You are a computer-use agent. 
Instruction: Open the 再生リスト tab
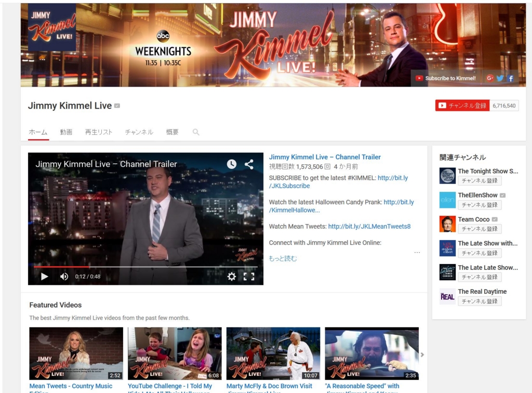[99, 132]
